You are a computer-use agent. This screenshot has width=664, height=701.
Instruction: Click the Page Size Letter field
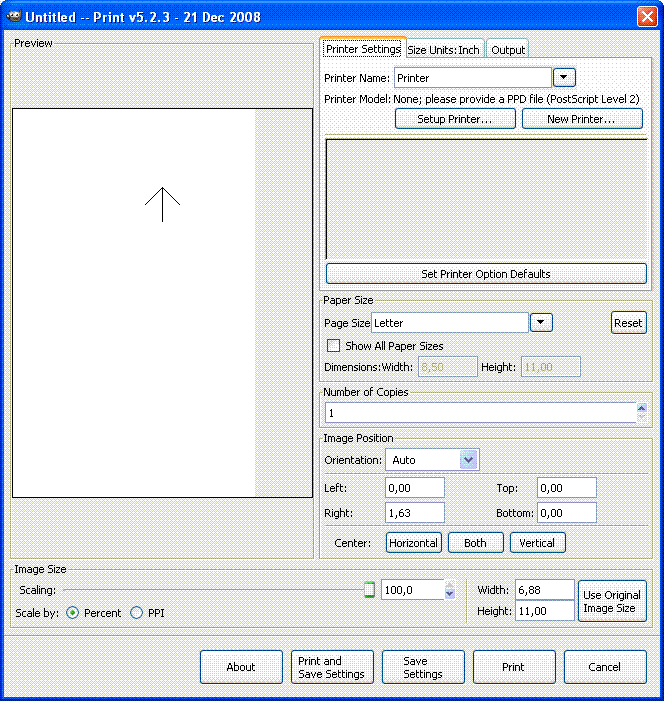click(x=449, y=323)
